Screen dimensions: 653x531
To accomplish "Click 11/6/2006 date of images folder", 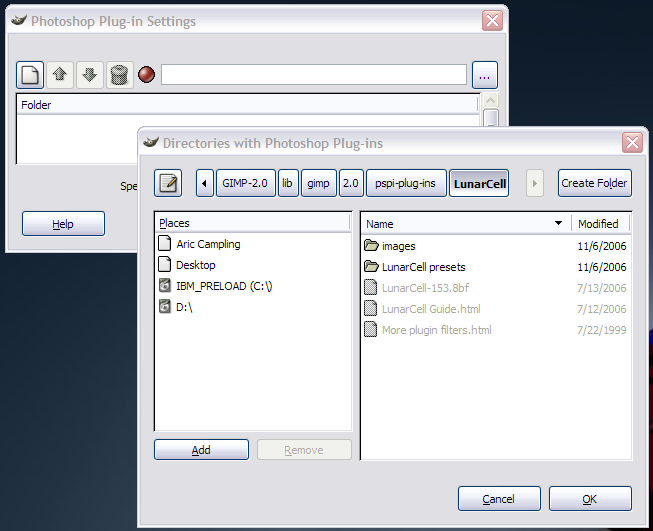I will click(602, 246).
